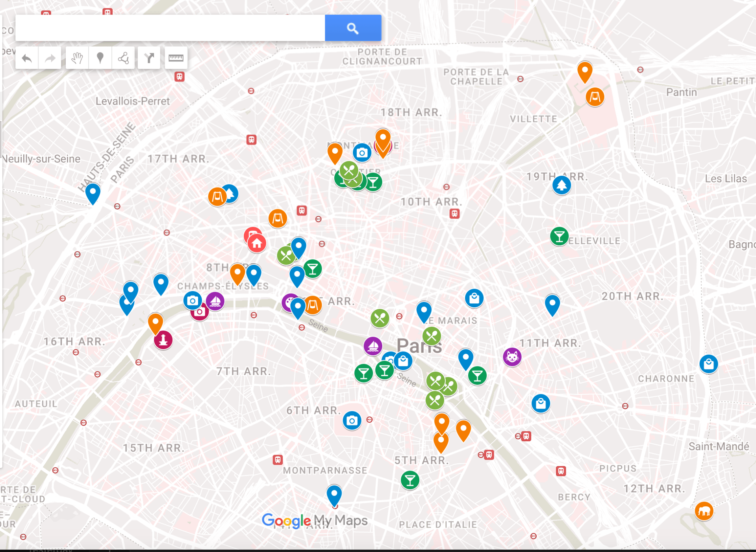Select the hand pan tool
The width and height of the screenshot is (756, 552).
[77, 58]
